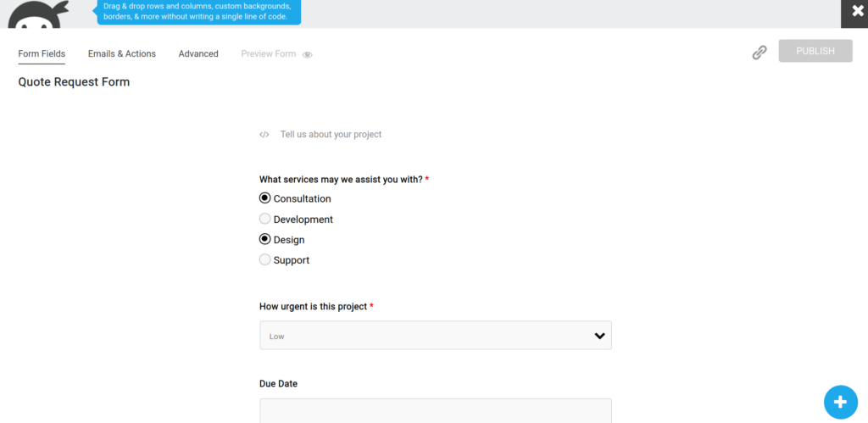Click the Publish button
The width and height of the screenshot is (868, 423).
[x=815, y=51]
